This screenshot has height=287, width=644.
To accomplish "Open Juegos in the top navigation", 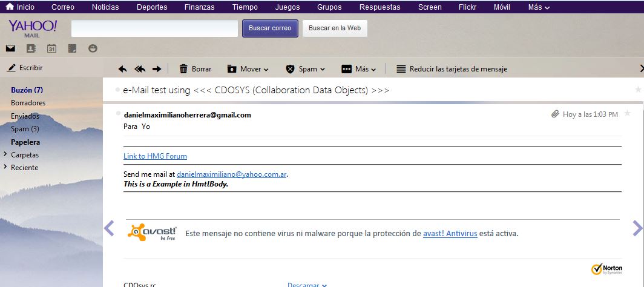I will coord(287,7).
